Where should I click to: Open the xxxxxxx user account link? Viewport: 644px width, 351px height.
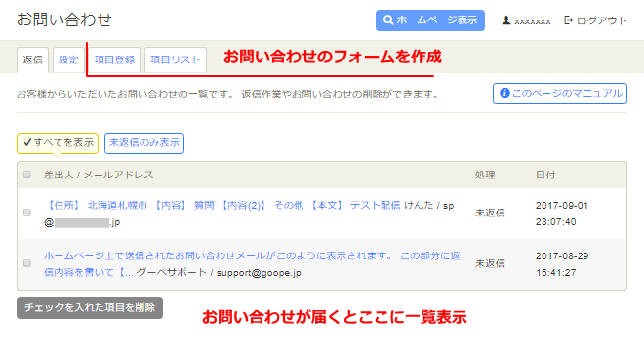tap(527, 20)
